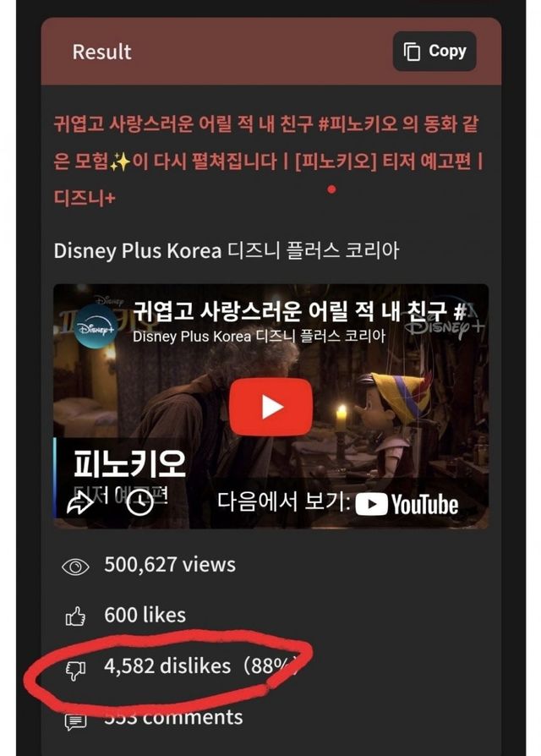Click the eye icon beside views
The image size is (541, 756).
tap(75, 567)
